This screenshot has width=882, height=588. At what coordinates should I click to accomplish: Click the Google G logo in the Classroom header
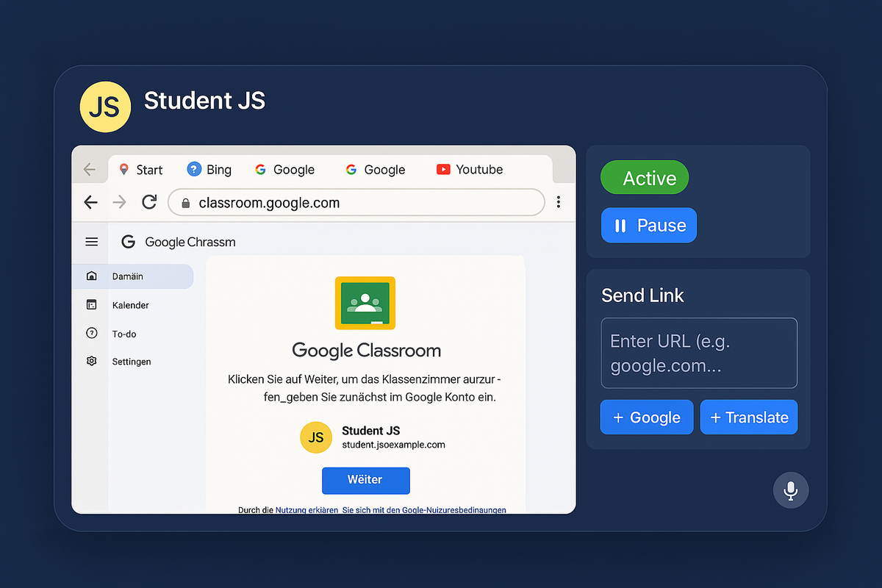pos(129,242)
